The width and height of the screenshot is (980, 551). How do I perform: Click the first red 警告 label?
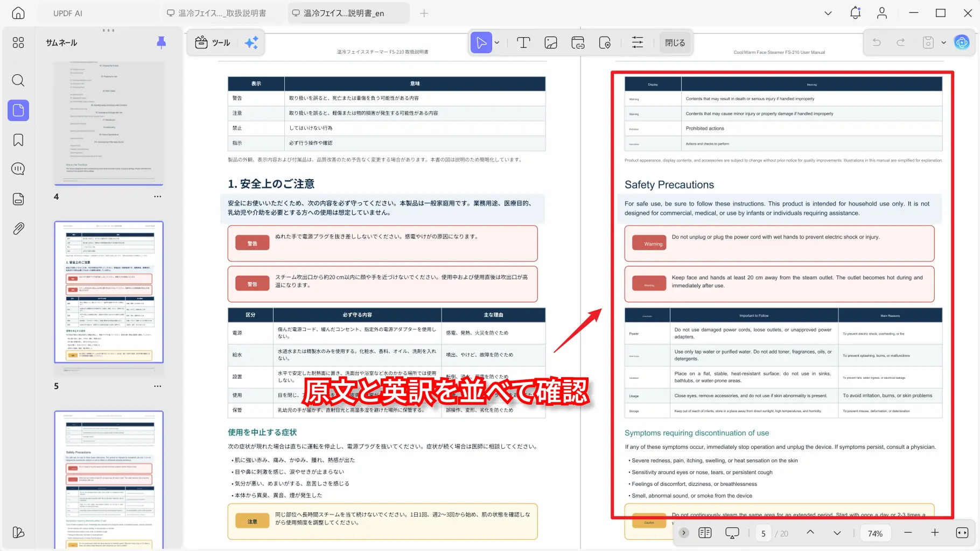[252, 244]
